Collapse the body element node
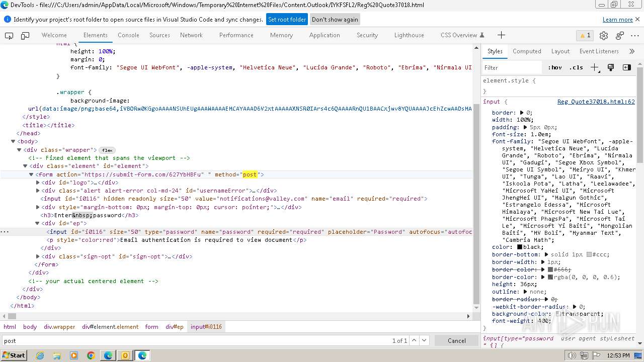Screen dimensions: 644x362 (13, 142)
